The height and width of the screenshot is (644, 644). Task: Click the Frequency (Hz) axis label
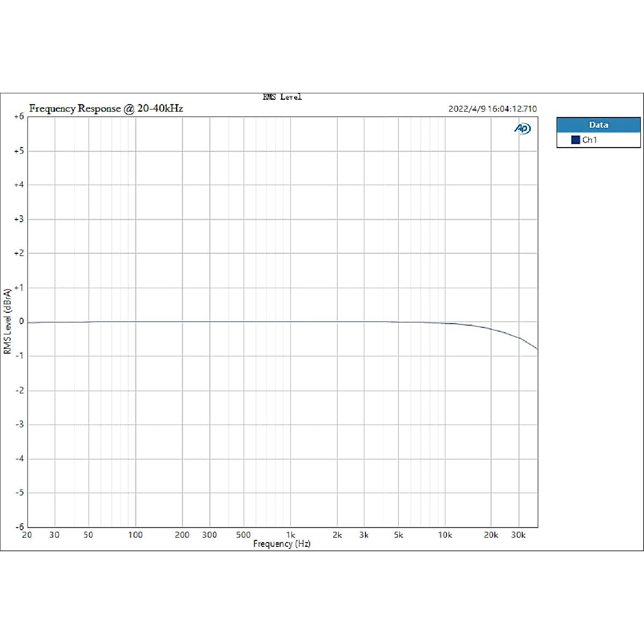click(282, 544)
